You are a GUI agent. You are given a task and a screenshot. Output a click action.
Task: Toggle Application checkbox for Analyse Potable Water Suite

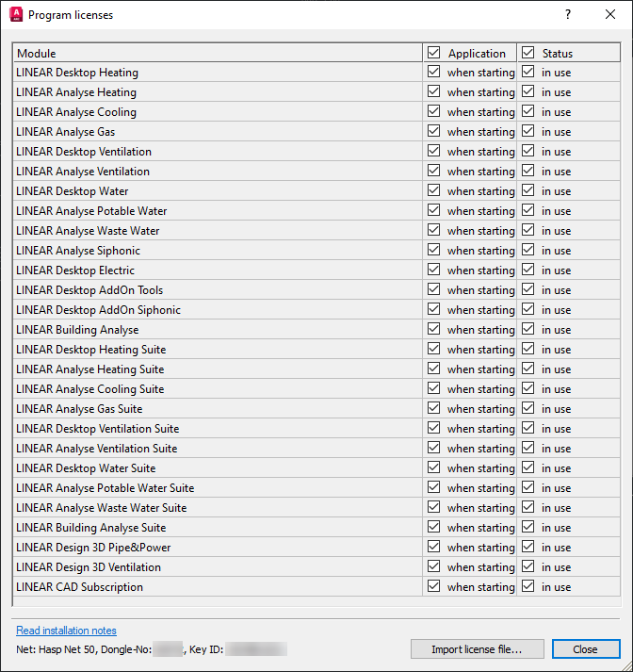(x=433, y=487)
